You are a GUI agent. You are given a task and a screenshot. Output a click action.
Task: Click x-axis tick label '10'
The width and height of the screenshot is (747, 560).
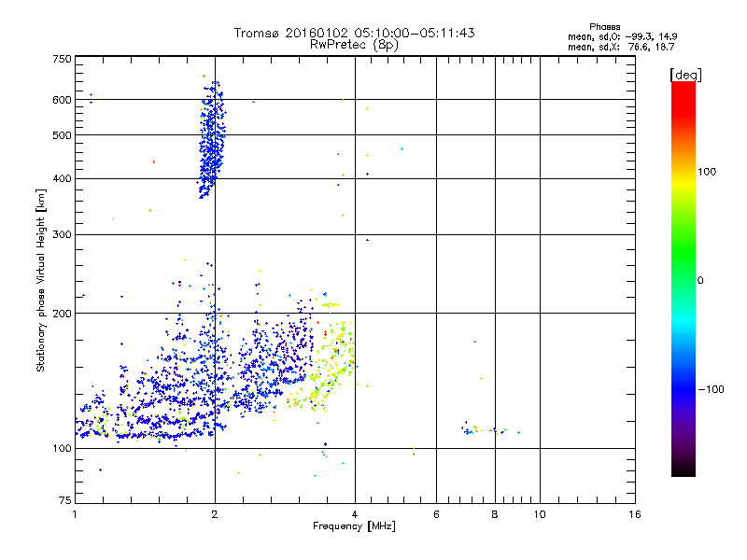540,514
